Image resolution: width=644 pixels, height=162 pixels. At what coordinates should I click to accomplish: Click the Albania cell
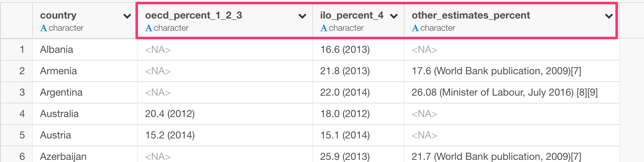[85, 50]
